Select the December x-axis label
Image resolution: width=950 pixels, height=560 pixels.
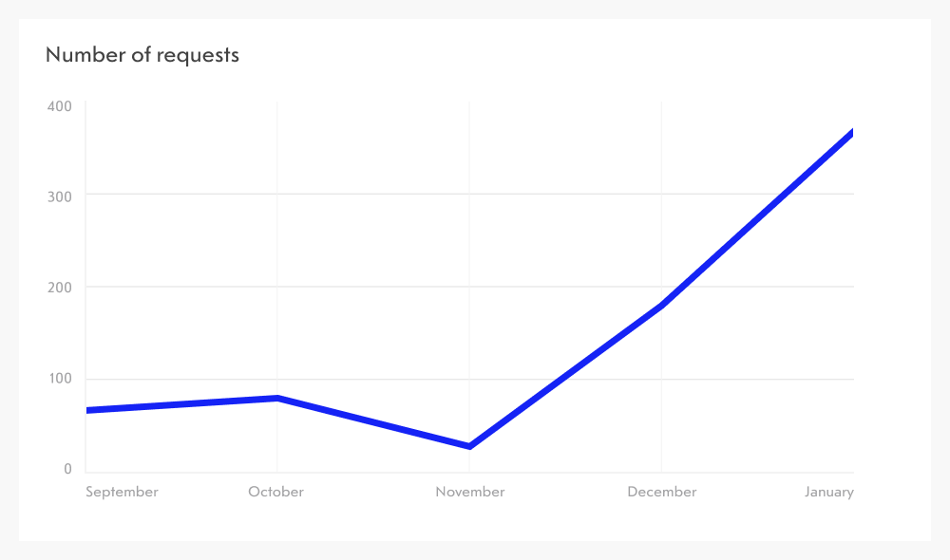662,492
